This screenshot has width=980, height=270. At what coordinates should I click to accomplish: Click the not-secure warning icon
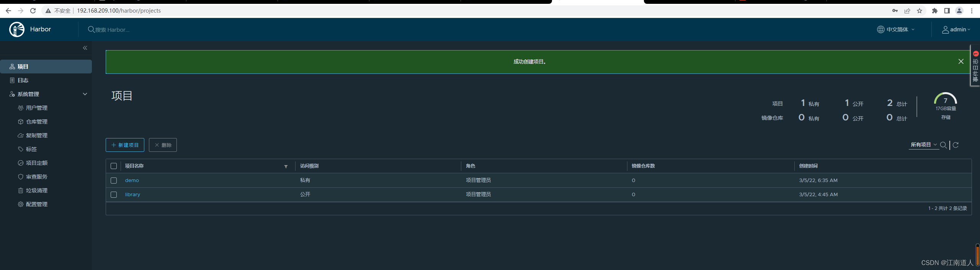point(48,11)
